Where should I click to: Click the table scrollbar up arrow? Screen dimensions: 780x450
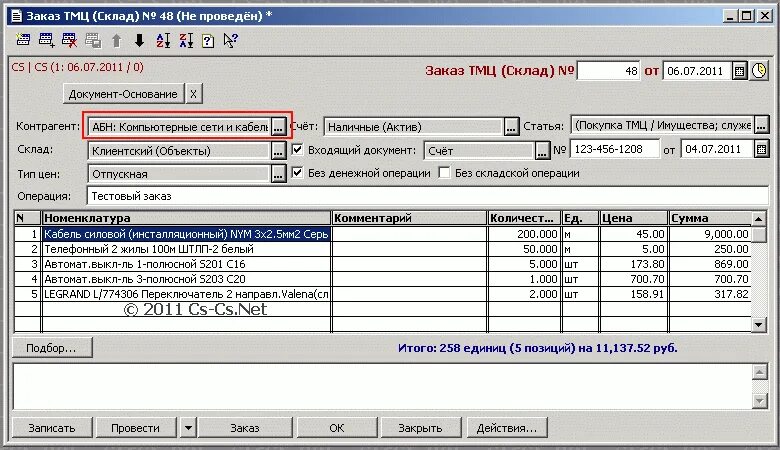(759, 219)
